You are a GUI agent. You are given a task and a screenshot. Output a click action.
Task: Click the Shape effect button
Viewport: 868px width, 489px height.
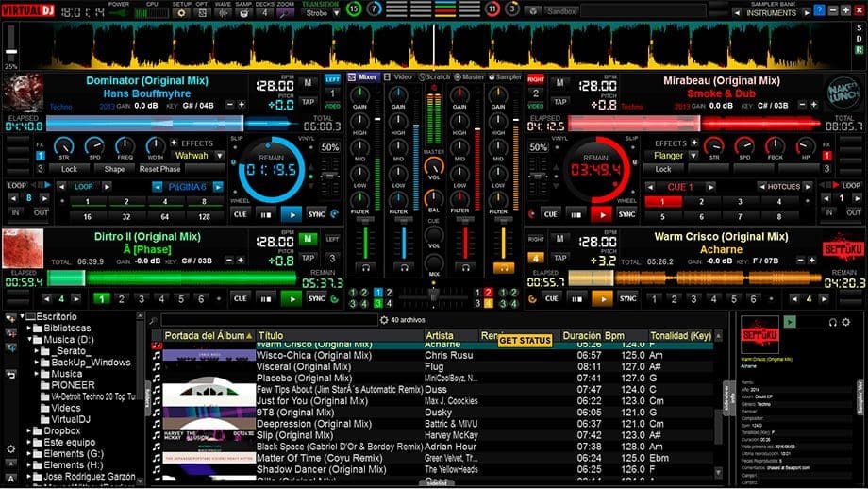[114, 169]
